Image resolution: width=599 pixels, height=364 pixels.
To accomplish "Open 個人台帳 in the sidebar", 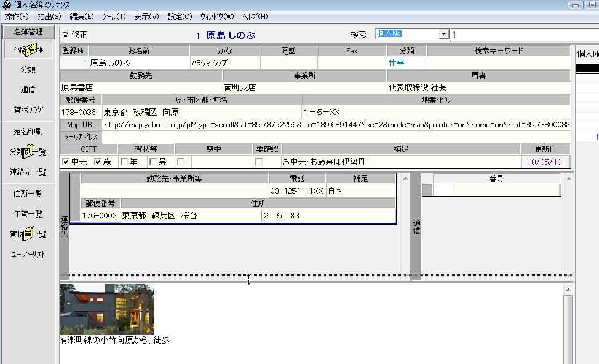I will (x=28, y=50).
